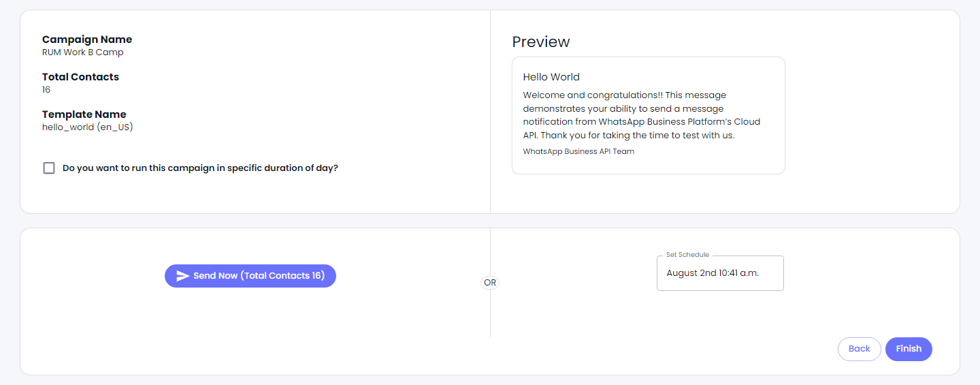Click the 'Do you want to run this campaign' label
This screenshot has width=980, height=385.
200,168
